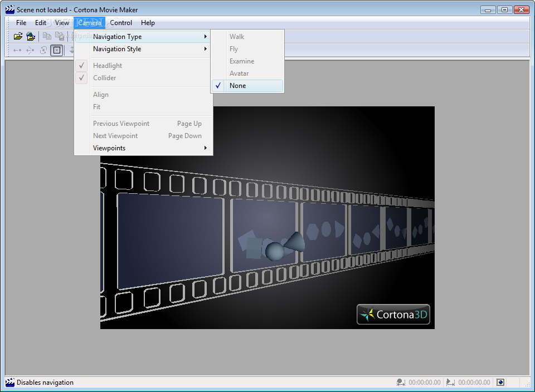Open the Edit menu

coord(41,23)
